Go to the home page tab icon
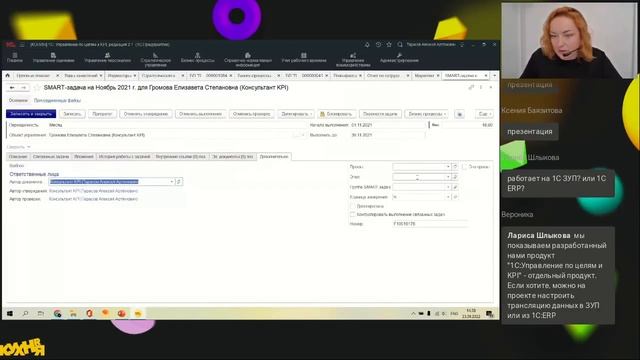640x360 pixels. pos(7,76)
